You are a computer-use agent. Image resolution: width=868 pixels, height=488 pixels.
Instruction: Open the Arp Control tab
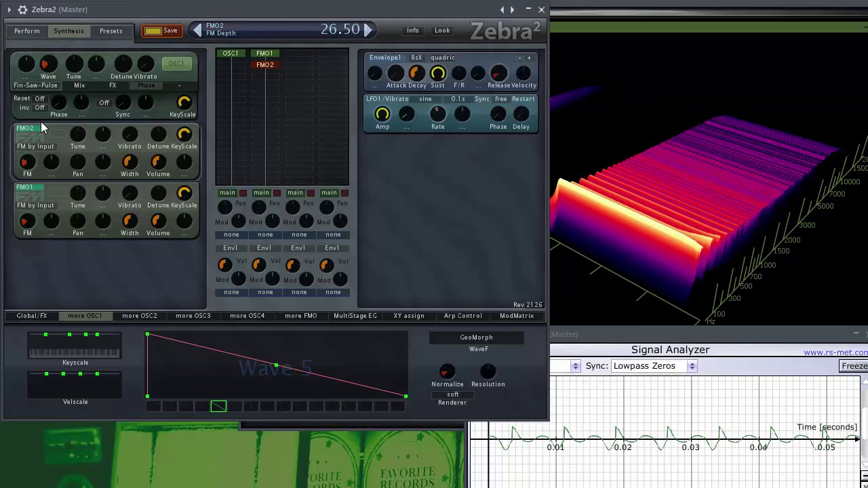(463, 316)
